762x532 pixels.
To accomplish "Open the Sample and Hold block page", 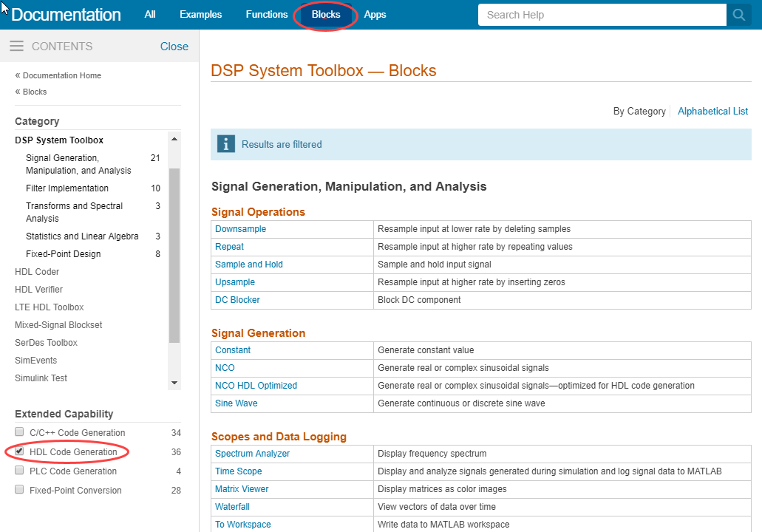I will 249,265.
